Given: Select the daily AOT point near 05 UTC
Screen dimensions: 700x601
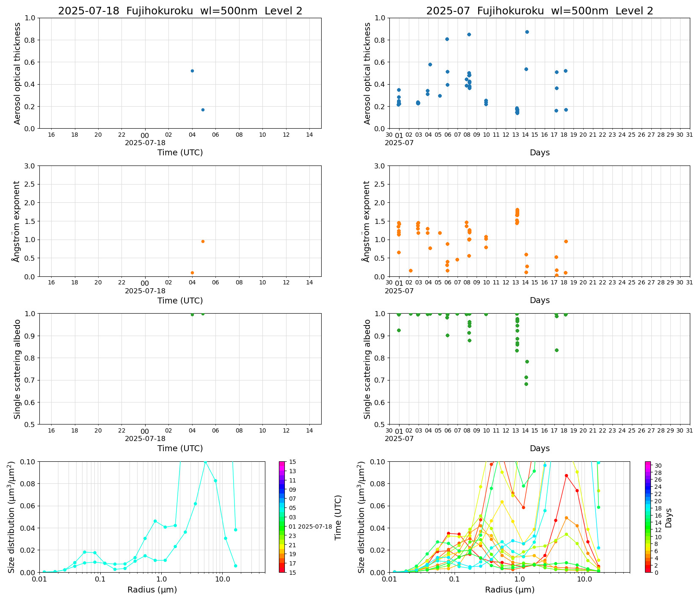Looking at the screenshot, I should pyautogui.click(x=203, y=110).
